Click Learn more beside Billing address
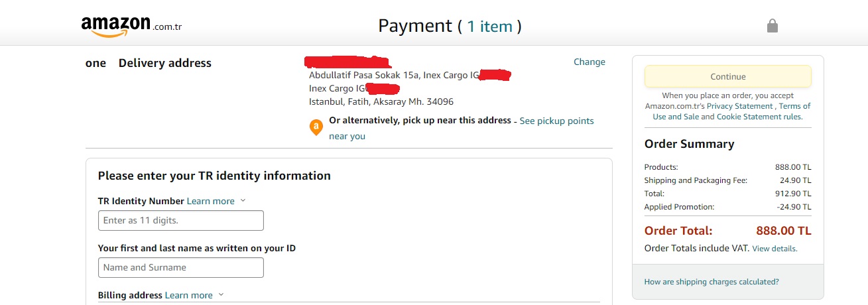Viewport: 868px width, 305px height. [188, 295]
